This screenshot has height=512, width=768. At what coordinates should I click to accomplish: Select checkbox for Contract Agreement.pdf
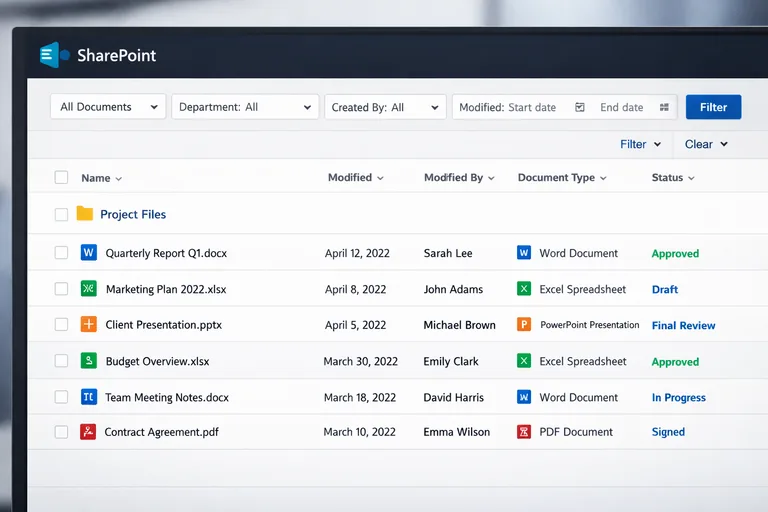(61, 432)
